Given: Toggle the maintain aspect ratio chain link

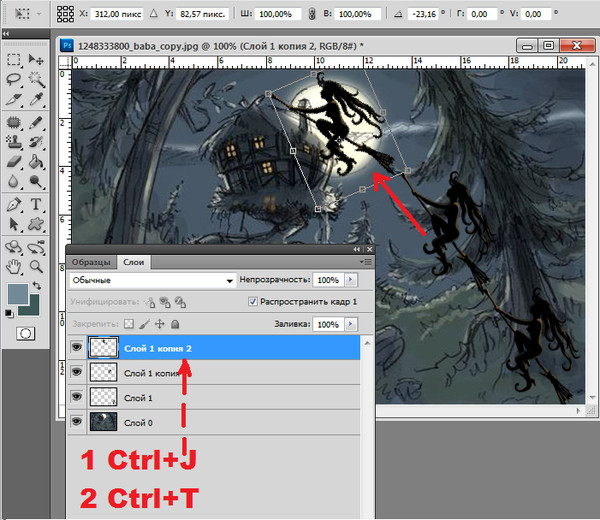Looking at the screenshot, I should pyautogui.click(x=312, y=15).
